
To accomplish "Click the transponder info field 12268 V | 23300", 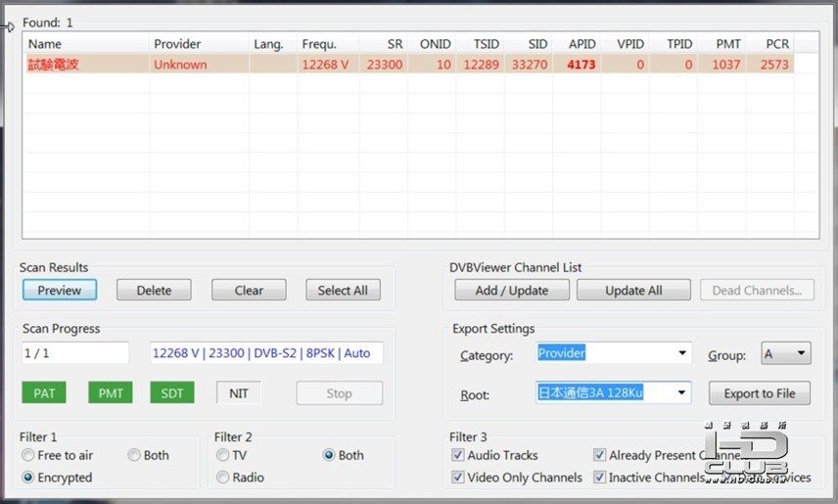I will (x=266, y=352).
